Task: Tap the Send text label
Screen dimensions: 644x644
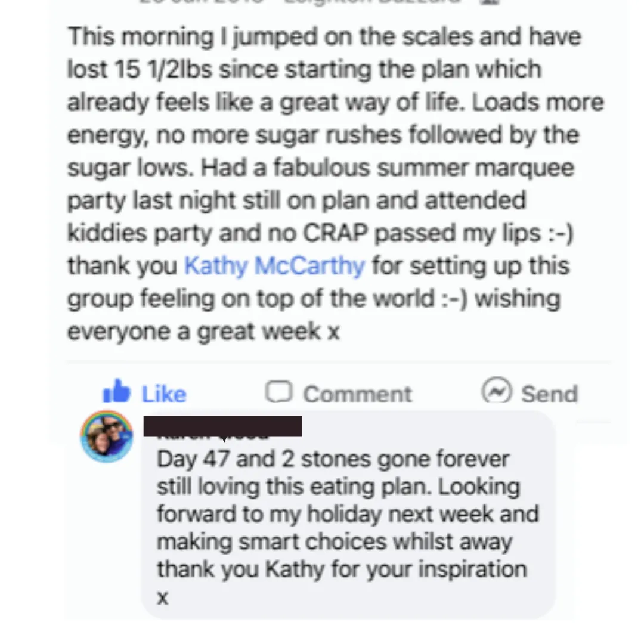Action: (550, 394)
